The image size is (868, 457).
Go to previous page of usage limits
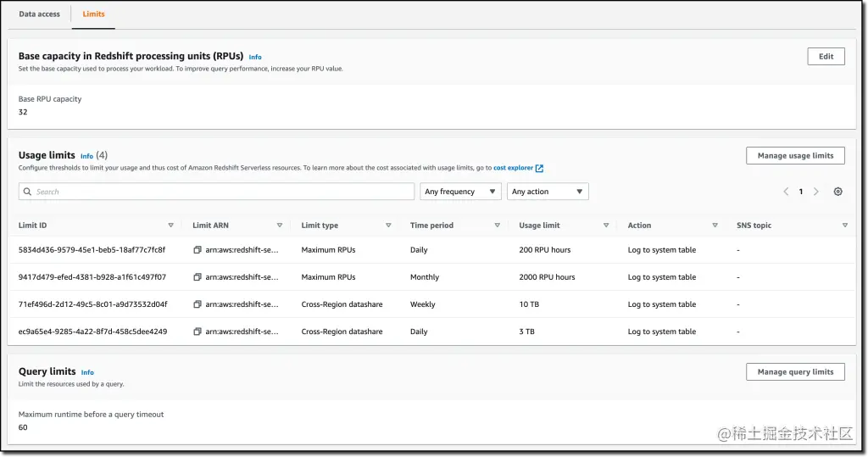pyautogui.click(x=786, y=192)
